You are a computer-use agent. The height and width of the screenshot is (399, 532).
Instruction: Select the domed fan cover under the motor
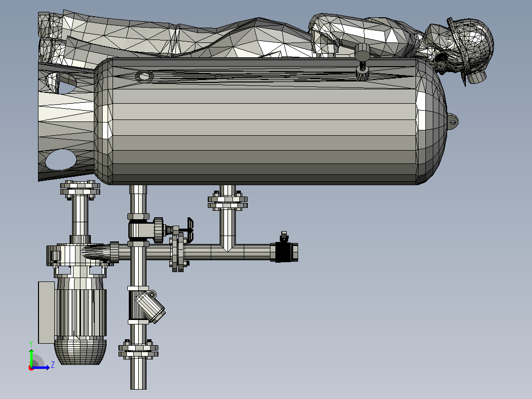80,351
